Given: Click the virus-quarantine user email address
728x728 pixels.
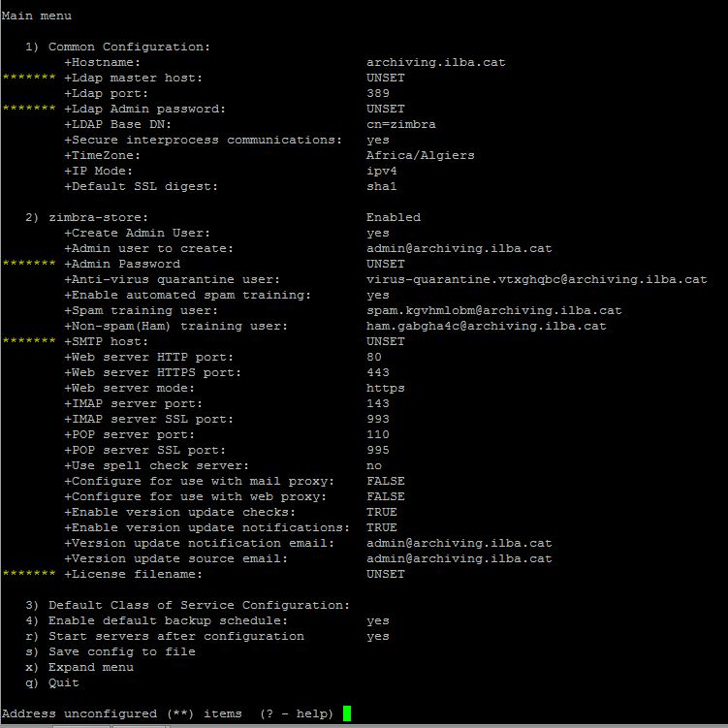Looking at the screenshot, I should 536,279.
